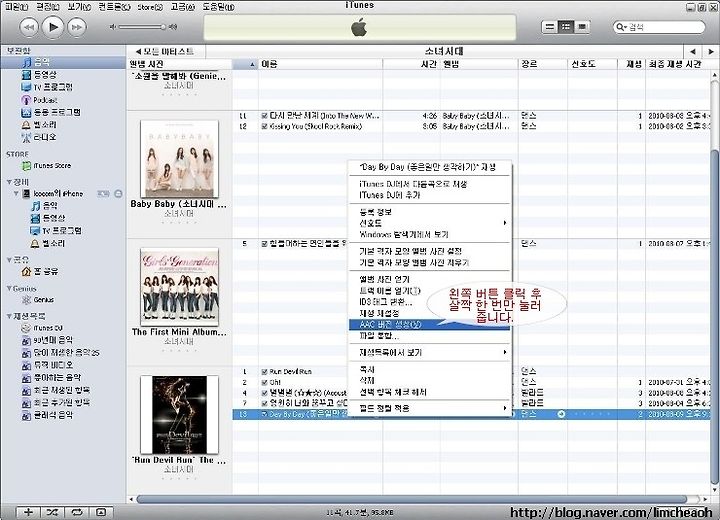Viewport: 720px width, 520px height.
Task: Click the Run Devil Run album cover
Action: pos(180,415)
